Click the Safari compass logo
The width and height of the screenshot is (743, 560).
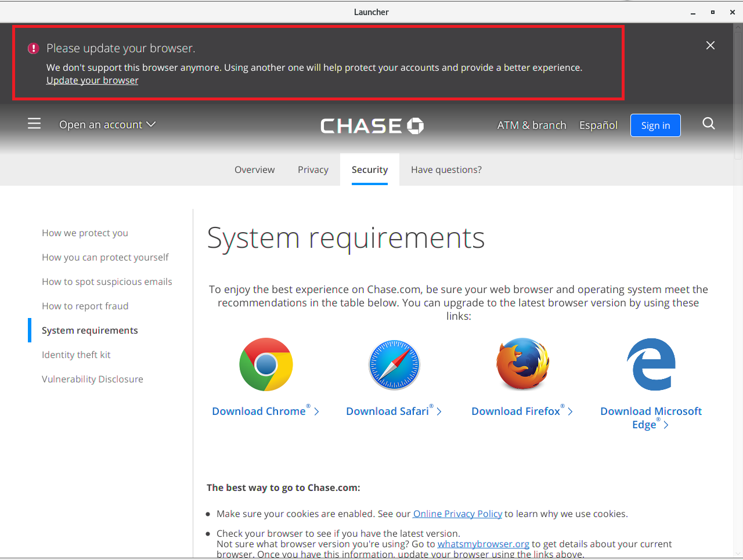[x=394, y=364]
